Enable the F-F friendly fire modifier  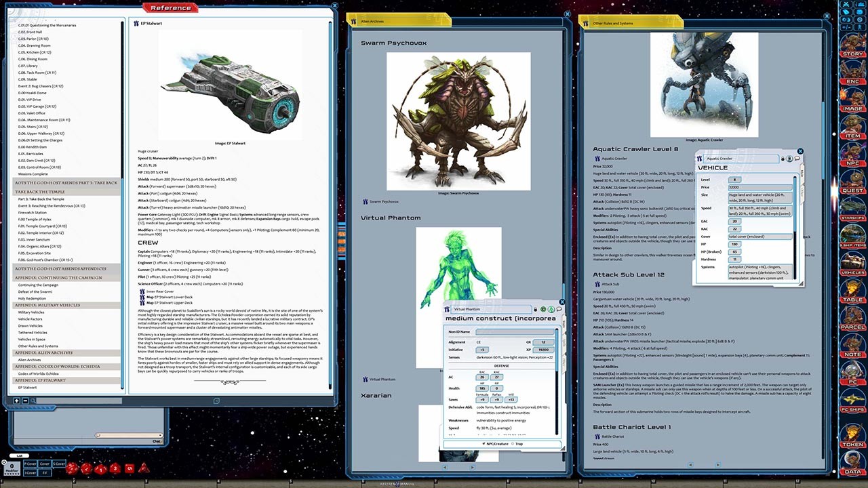[45, 472]
